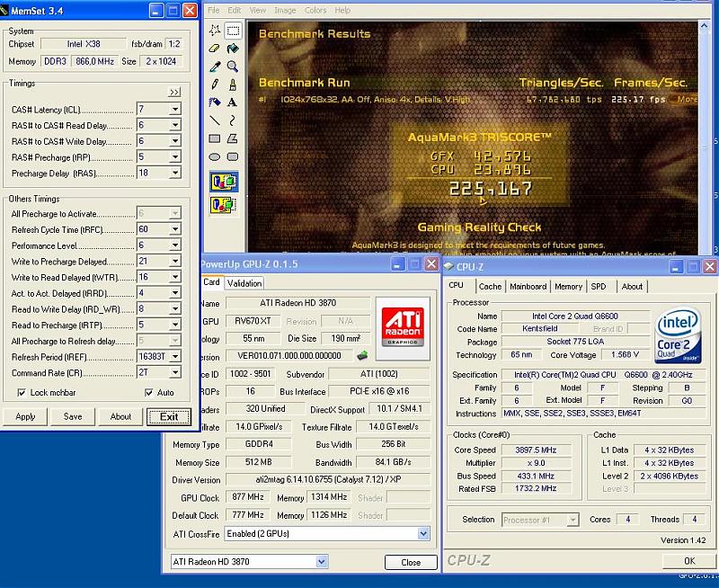
Task: Toggle the Lock mchbar checkbox
Action: click(22, 393)
